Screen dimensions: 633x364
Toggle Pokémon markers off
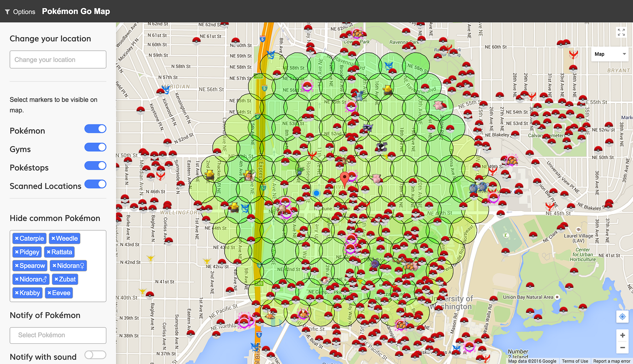click(95, 129)
